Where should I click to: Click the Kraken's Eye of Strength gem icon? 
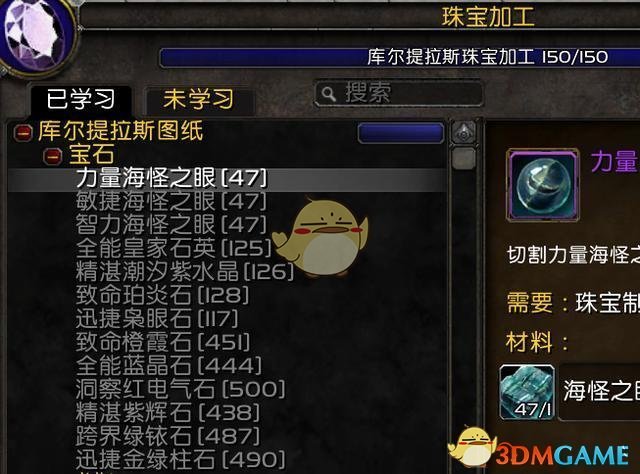point(542,185)
